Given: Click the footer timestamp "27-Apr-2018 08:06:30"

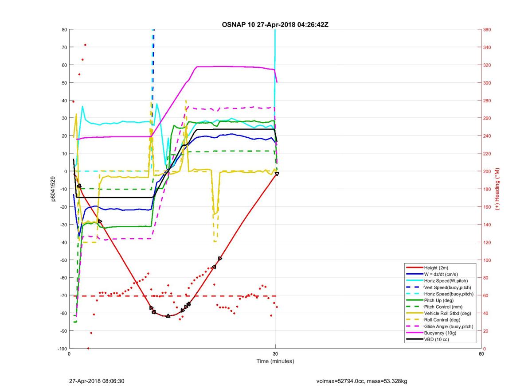Looking at the screenshot, I should click(97, 381).
